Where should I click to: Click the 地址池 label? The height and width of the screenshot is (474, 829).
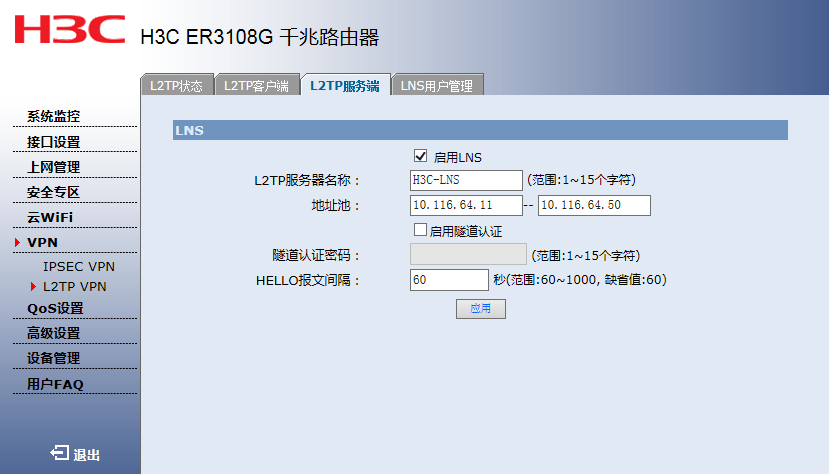coord(335,206)
